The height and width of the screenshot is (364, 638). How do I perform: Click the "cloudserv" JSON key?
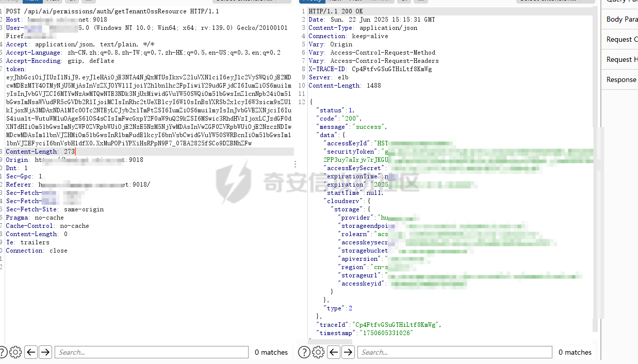coord(343,201)
